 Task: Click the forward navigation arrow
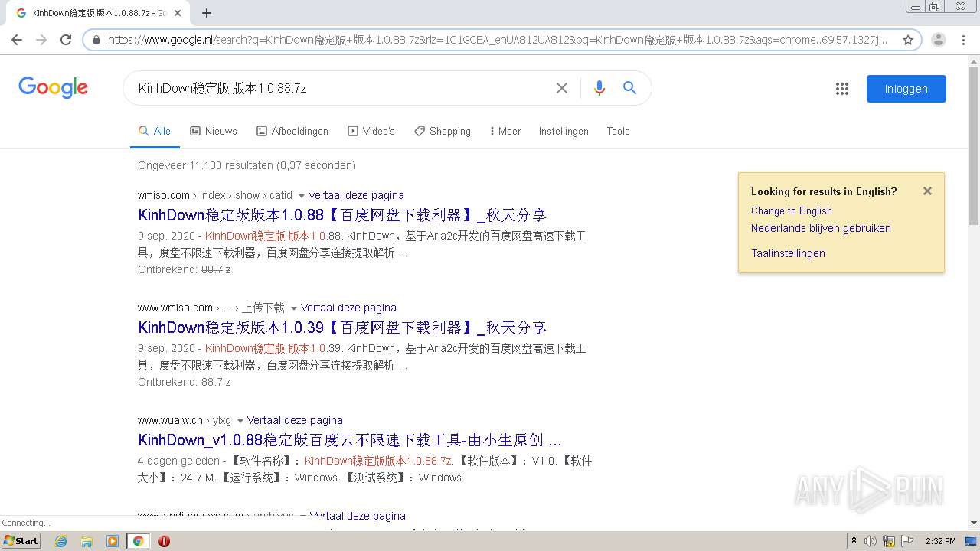[x=41, y=40]
